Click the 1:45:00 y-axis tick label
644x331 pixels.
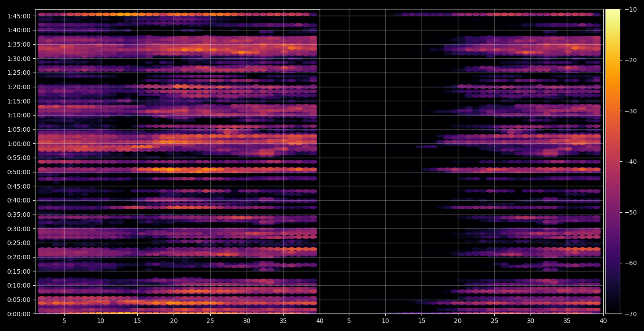tap(19, 16)
